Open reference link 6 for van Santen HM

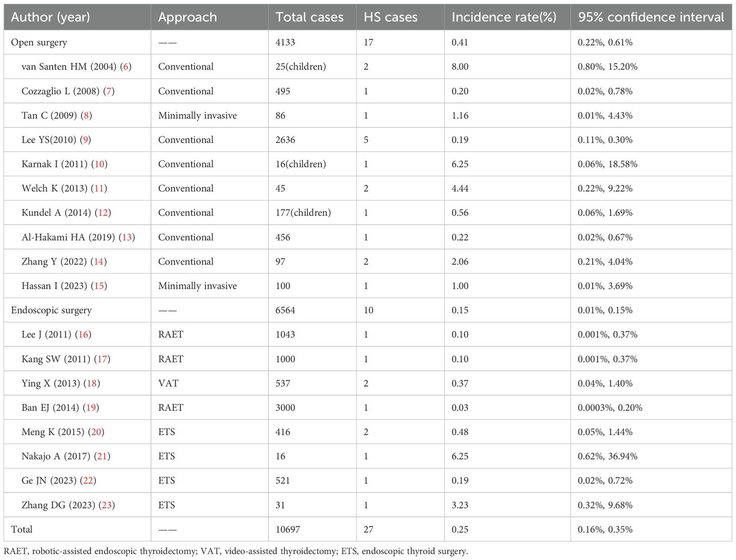tap(126, 67)
